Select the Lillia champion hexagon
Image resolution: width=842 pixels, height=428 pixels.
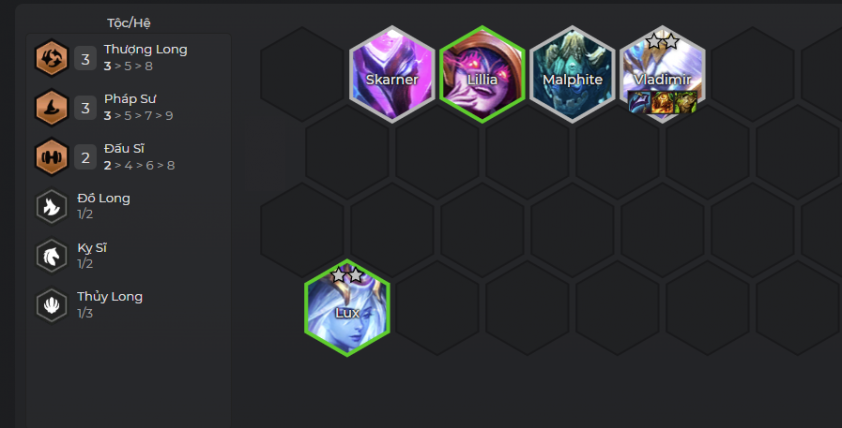click(x=482, y=75)
